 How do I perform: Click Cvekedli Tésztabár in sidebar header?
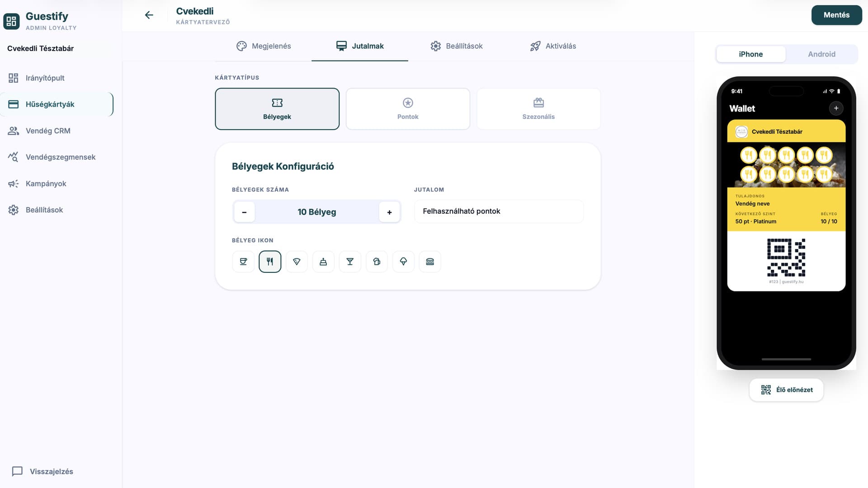40,48
